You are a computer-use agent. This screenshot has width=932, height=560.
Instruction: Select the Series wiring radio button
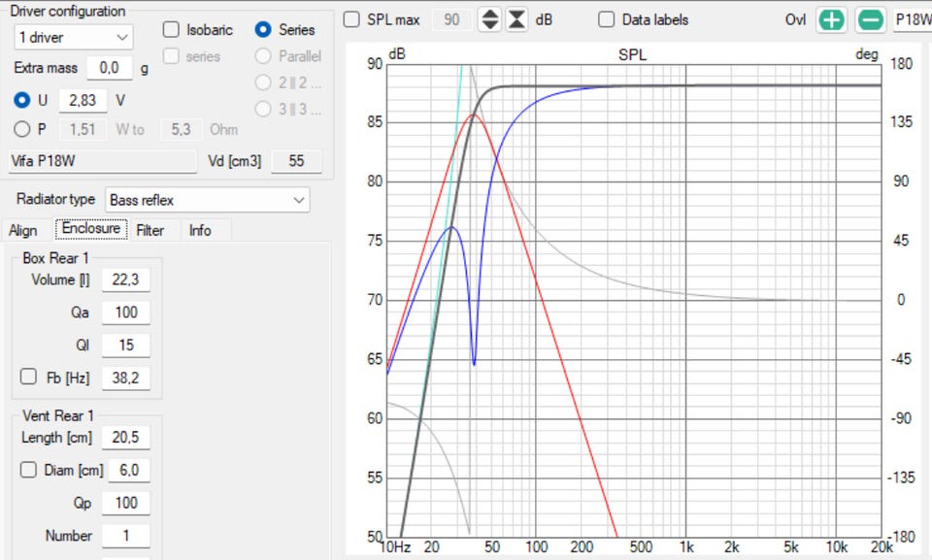(262, 30)
